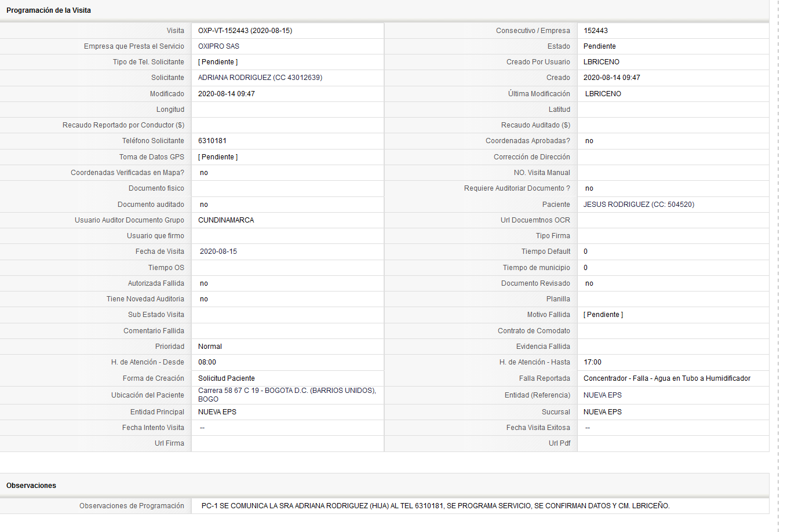Select the Solicitud Paciente creation form value

[x=227, y=378]
